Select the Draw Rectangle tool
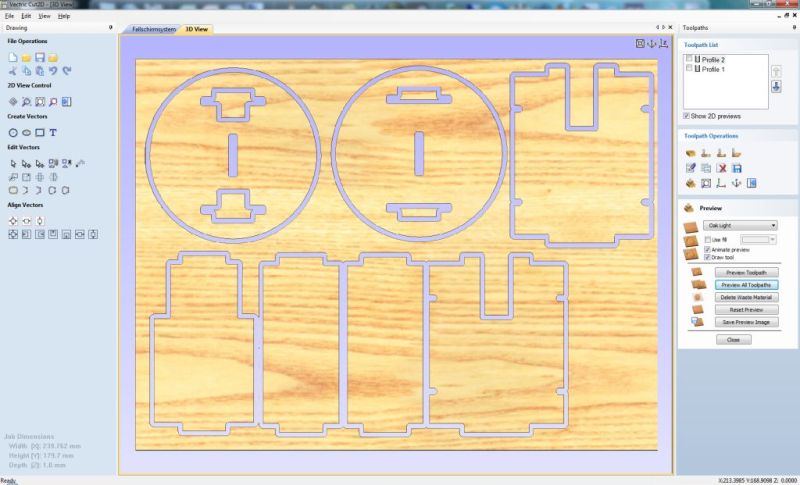Image resolution: width=800 pixels, height=485 pixels. (x=39, y=132)
